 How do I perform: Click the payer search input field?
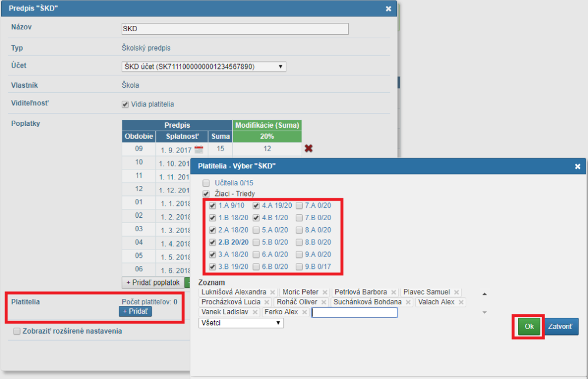coord(355,312)
